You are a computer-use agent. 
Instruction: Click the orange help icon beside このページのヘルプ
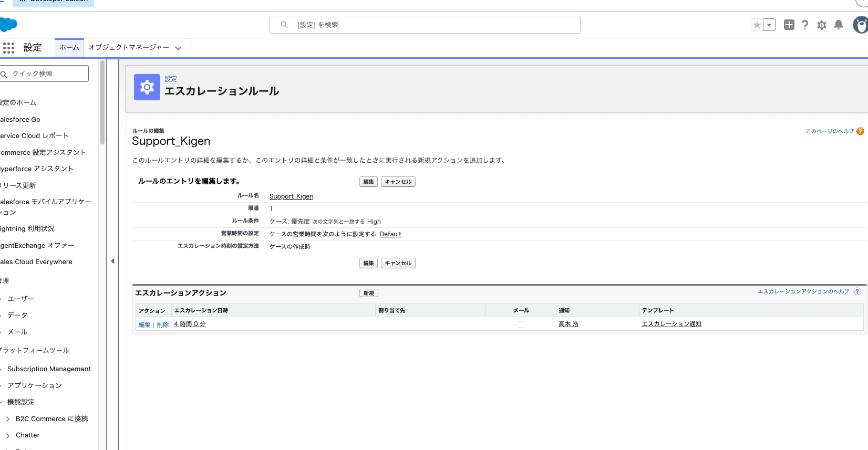click(860, 131)
